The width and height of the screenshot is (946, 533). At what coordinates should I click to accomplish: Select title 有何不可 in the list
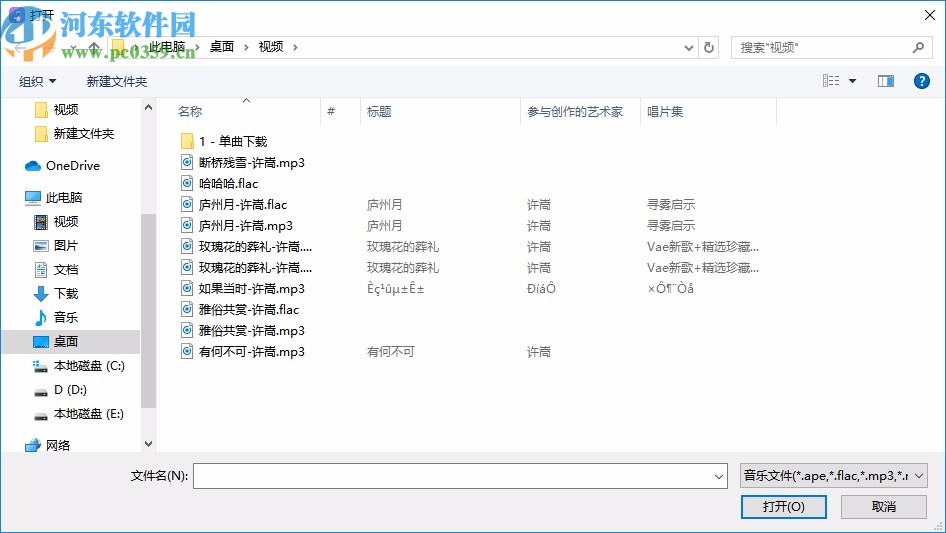391,351
